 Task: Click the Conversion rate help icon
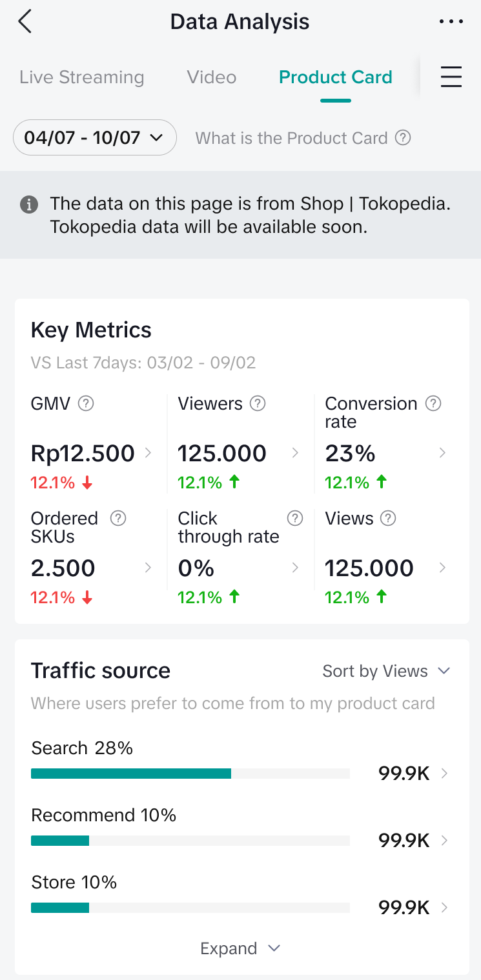click(x=434, y=404)
